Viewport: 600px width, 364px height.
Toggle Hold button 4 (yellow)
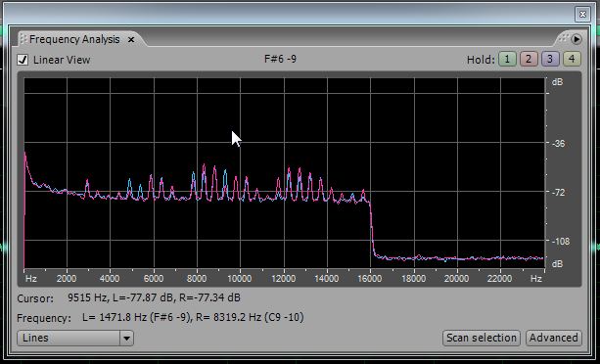[572, 60]
